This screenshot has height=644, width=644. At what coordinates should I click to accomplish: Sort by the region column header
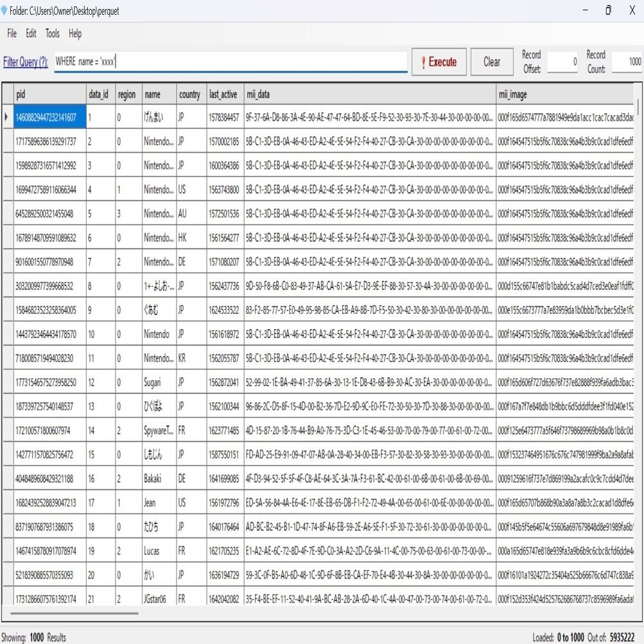point(128,94)
